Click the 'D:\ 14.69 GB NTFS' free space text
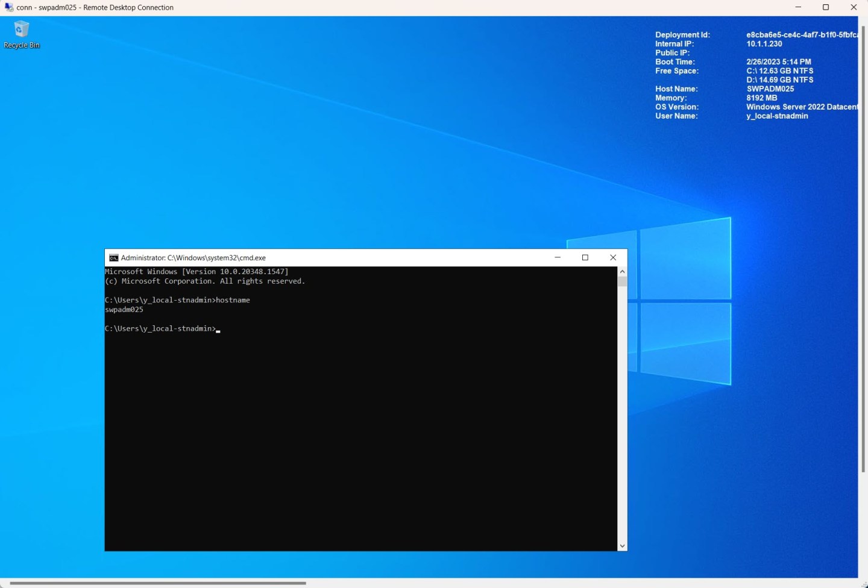868x588 pixels. tap(780, 80)
